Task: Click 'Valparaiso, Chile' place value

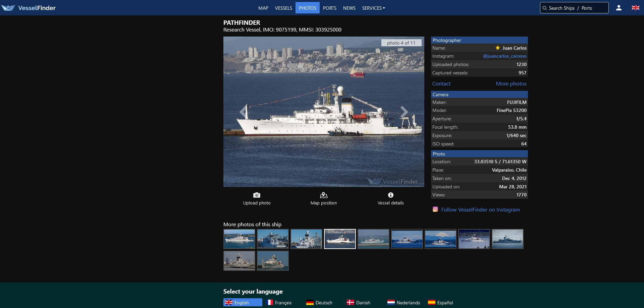Action: 509,170
